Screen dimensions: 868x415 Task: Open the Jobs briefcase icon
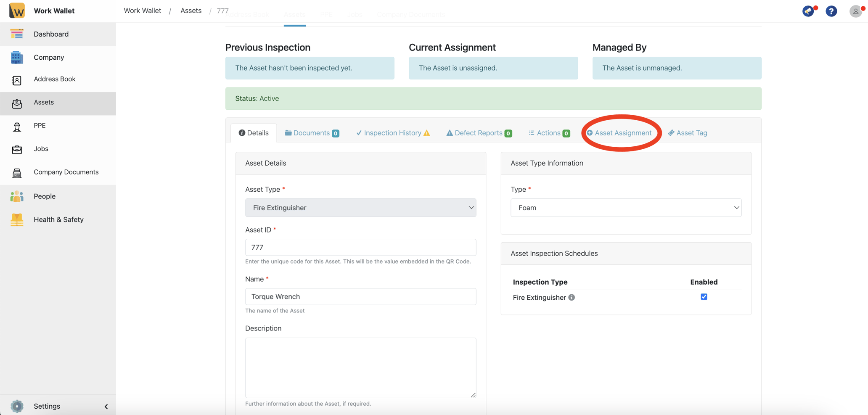coord(17,149)
